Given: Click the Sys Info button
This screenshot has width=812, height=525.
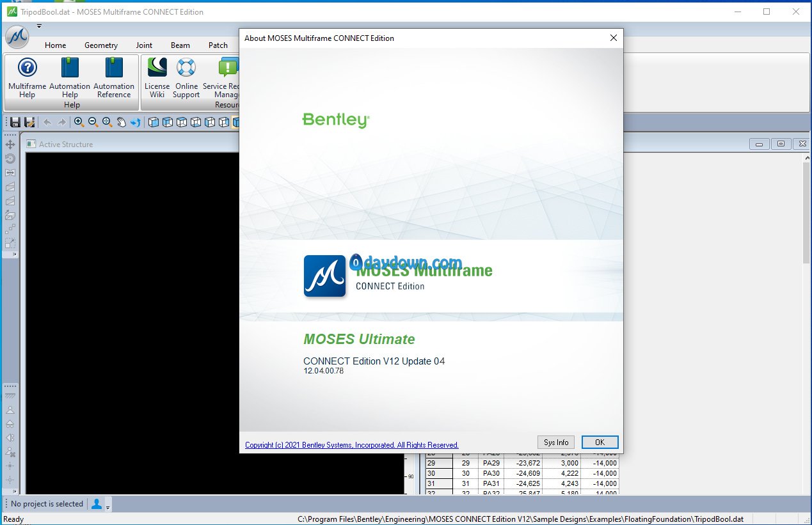Looking at the screenshot, I should (556, 442).
